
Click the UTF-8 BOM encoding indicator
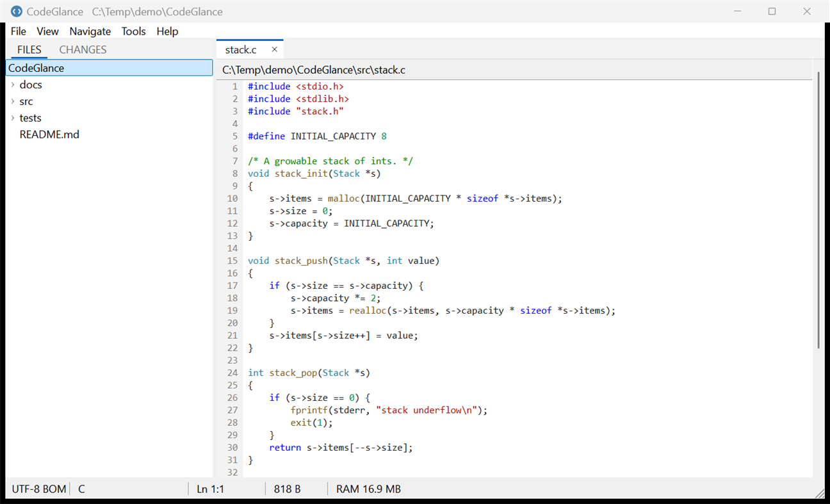click(x=39, y=489)
